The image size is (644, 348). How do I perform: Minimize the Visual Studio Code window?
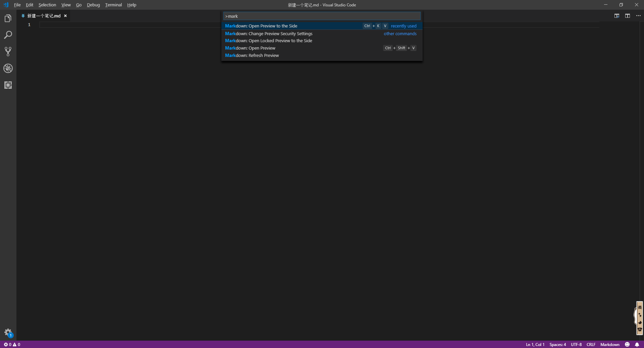[x=606, y=5]
